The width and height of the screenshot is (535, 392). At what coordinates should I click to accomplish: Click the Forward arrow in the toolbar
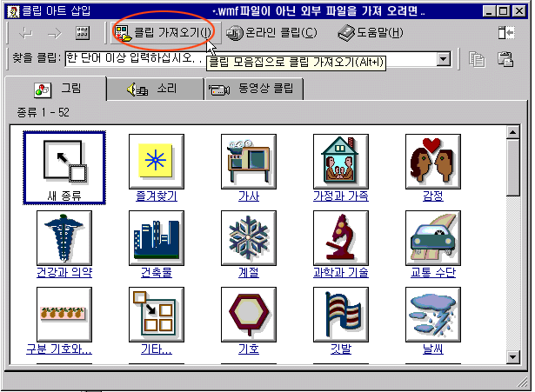(x=53, y=33)
